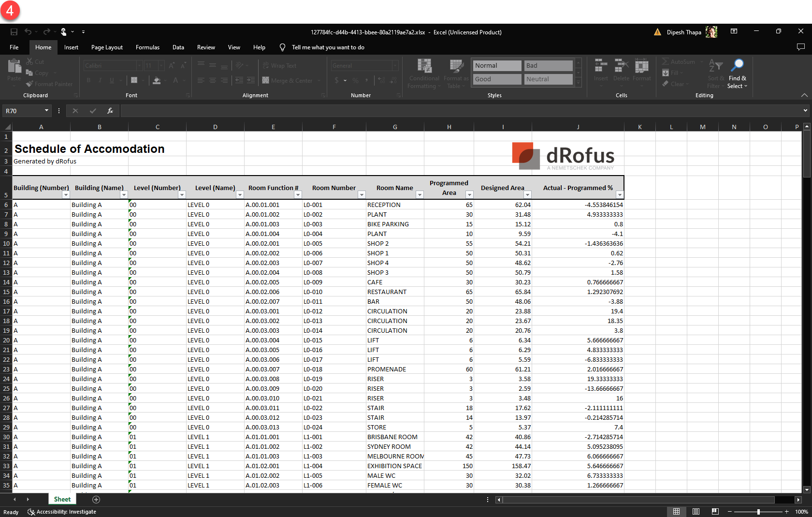Viewport: 812px width, 517px height.
Task: Click the Save icon in title bar
Action: pyautogui.click(x=14, y=32)
